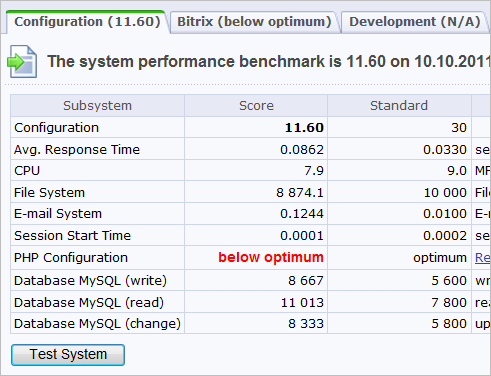Click the Standard column header
The height and width of the screenshot is (376, 491).
click(399, 106)
